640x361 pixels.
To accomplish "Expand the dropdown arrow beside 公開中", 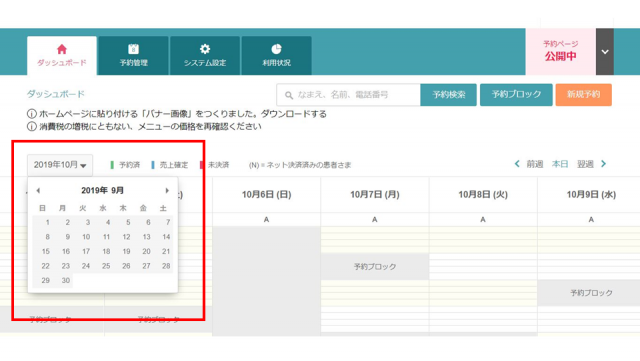I will click(605, 52).
